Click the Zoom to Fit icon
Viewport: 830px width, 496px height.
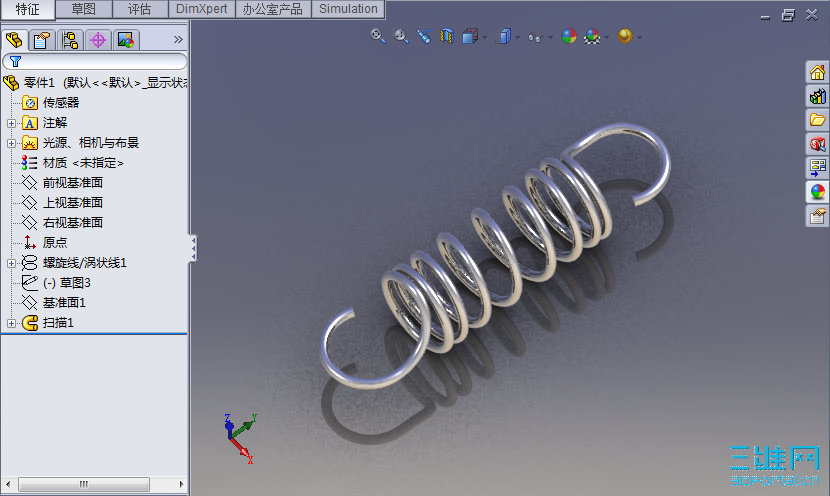pos(377,36)
